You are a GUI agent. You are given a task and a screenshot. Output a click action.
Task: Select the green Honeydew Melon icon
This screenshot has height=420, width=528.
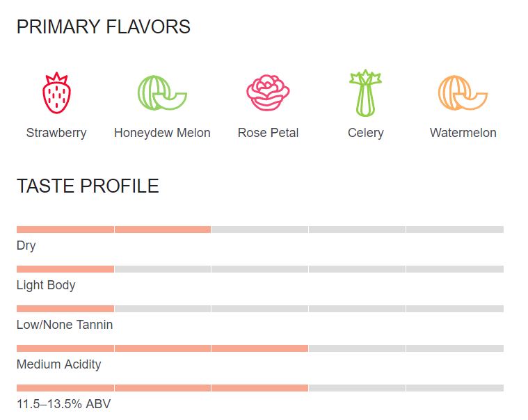point(162,93)
